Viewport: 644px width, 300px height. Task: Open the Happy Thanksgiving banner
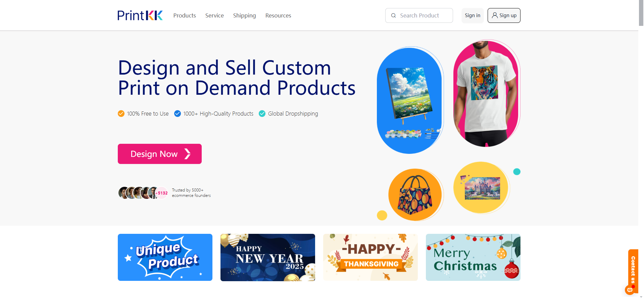pos(370,257)
